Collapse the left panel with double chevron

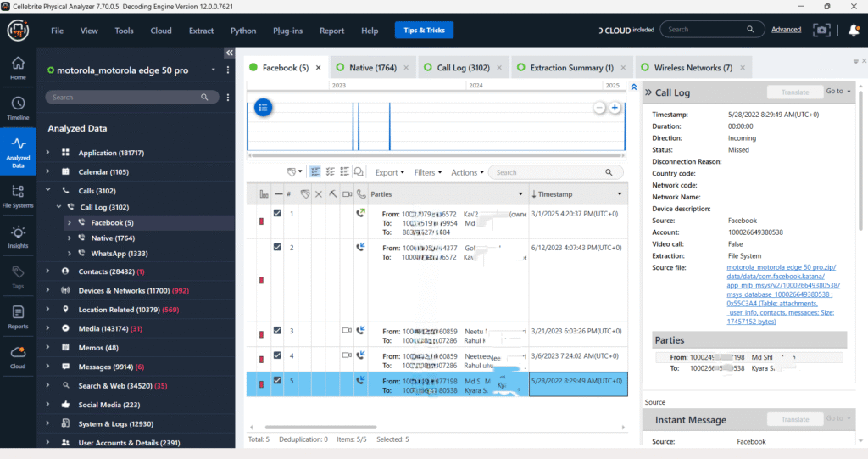[229, 53]
